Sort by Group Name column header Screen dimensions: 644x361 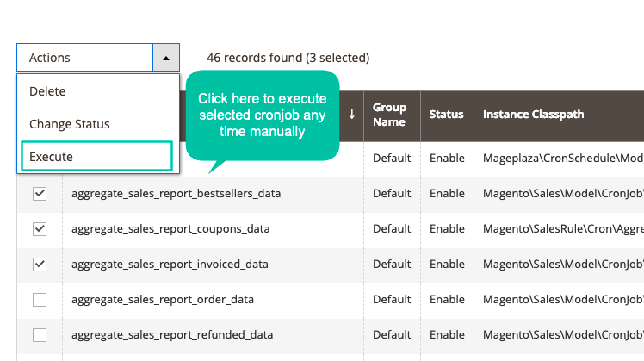(389, 115)
